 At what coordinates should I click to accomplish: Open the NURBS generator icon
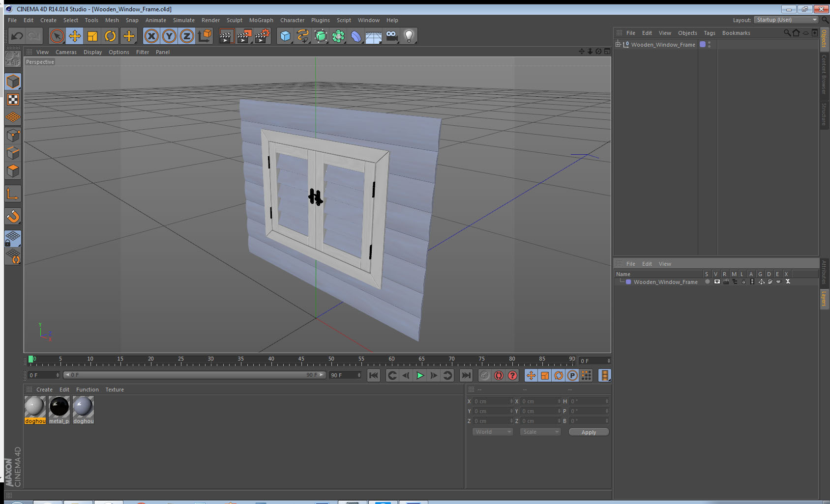point(321,36)
